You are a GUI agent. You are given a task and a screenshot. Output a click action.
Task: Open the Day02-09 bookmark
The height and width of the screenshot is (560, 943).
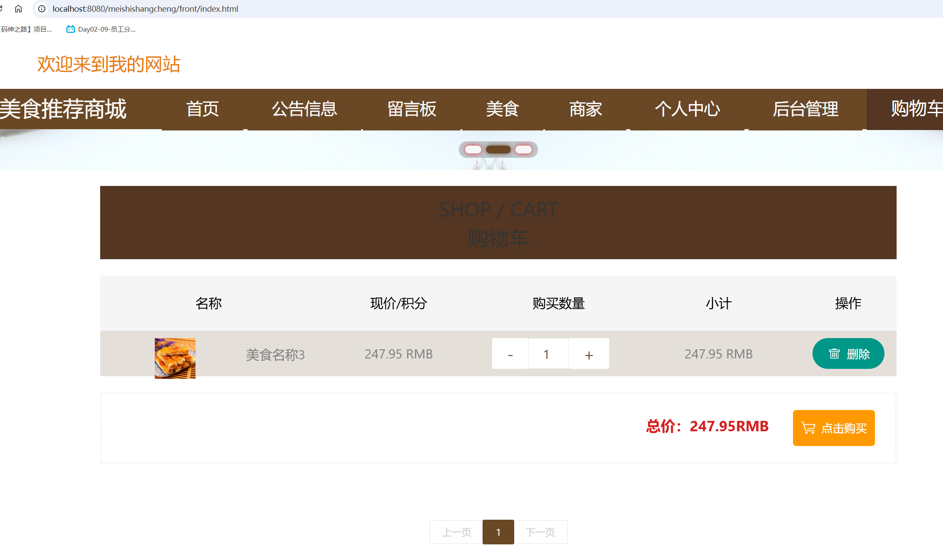[x=101, y=29]
